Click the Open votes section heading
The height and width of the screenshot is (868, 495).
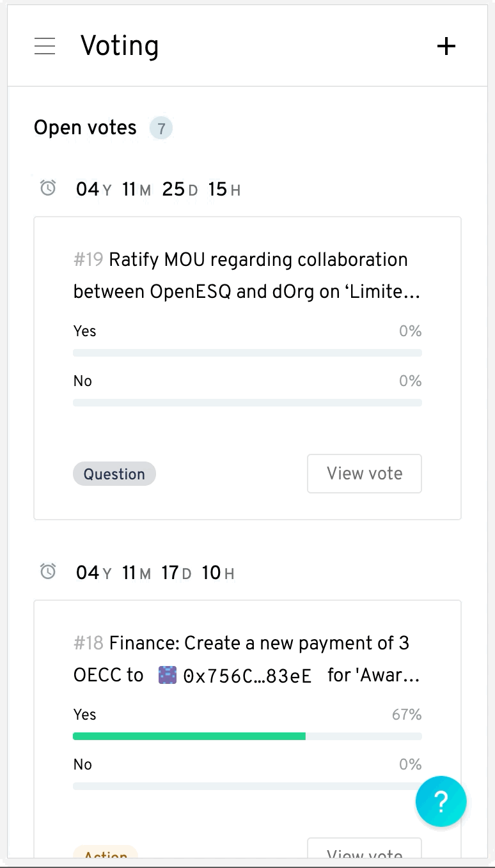click(85, 128)
